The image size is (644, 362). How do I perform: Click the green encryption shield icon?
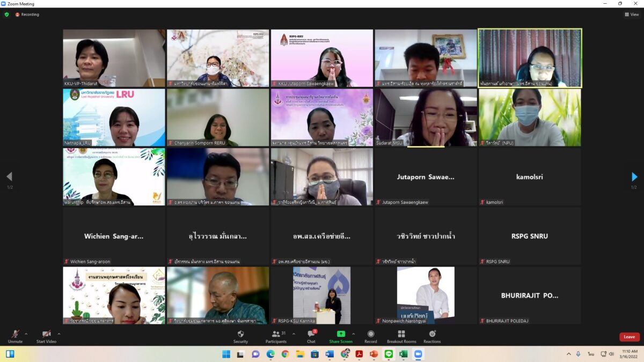[x=7, y=14]
